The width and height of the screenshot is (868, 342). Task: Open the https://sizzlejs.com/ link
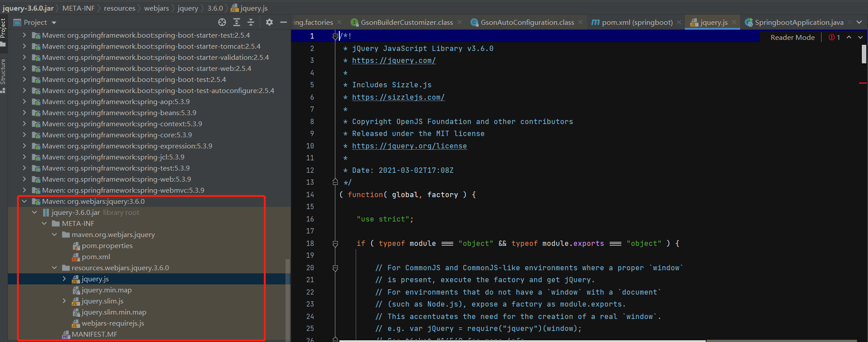coord(398,97)
